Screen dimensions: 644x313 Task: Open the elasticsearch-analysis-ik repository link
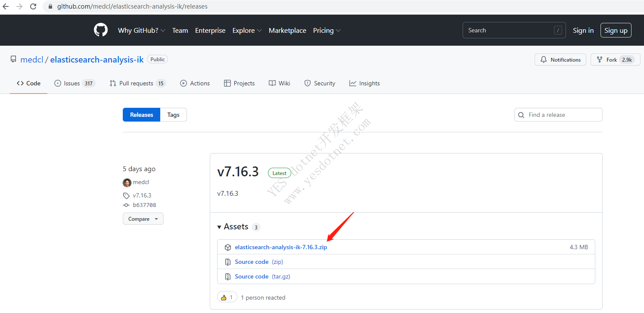point(97,59)
